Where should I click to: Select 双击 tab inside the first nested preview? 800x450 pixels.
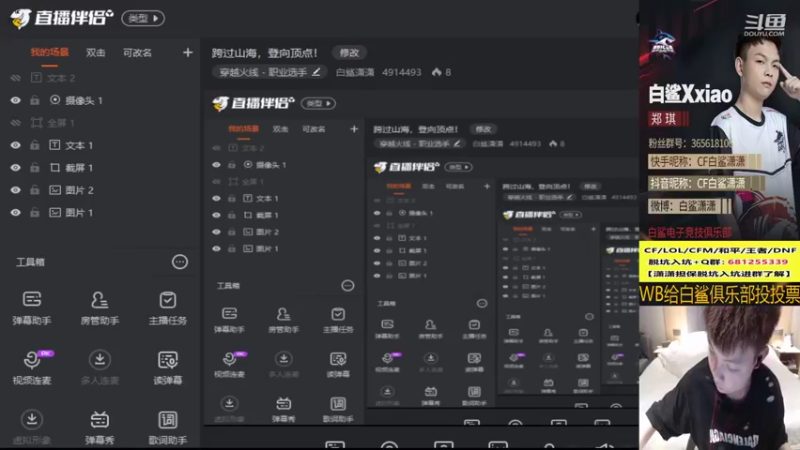point(280,129)
